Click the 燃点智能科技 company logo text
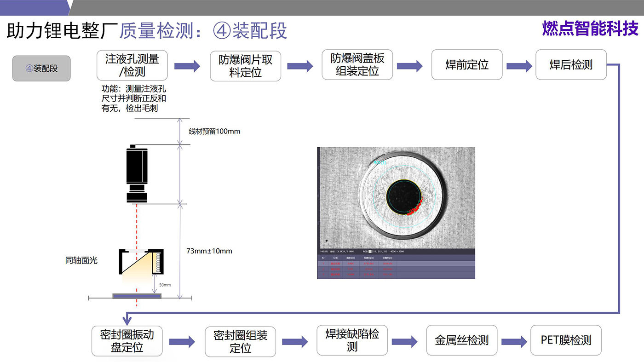Screen dimensions: 644x362 [x=590, y=29]
